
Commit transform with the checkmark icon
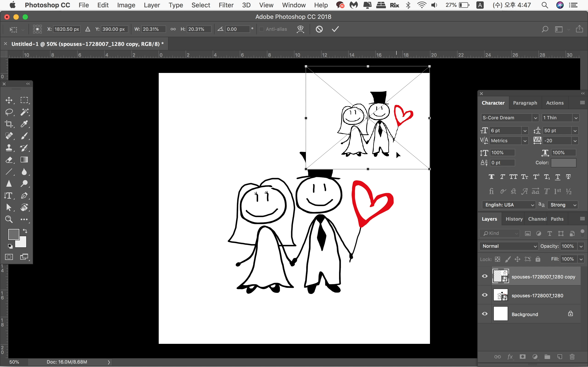click(x=335, y=29)
